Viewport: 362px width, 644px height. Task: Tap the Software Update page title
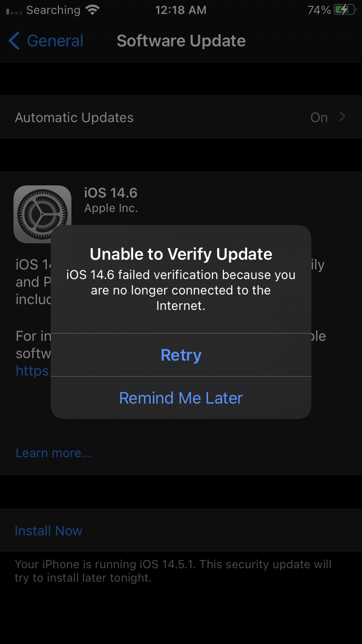[x=181, y=41]
